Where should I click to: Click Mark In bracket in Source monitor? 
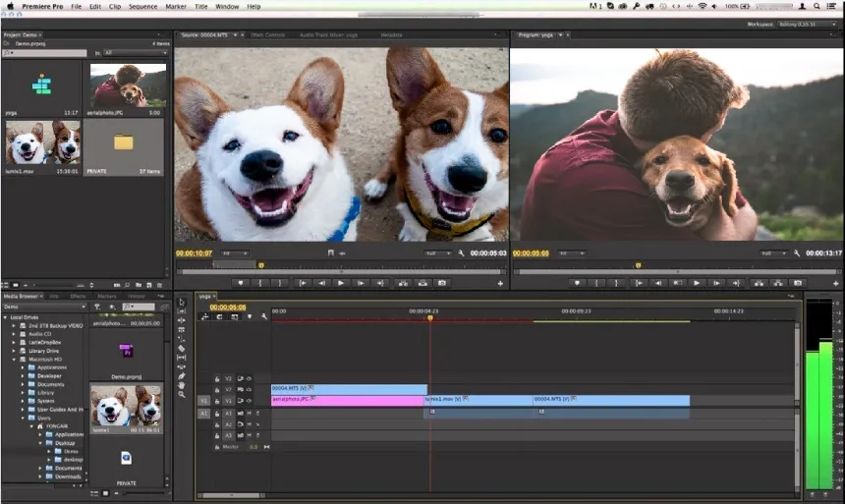point(259,283)
